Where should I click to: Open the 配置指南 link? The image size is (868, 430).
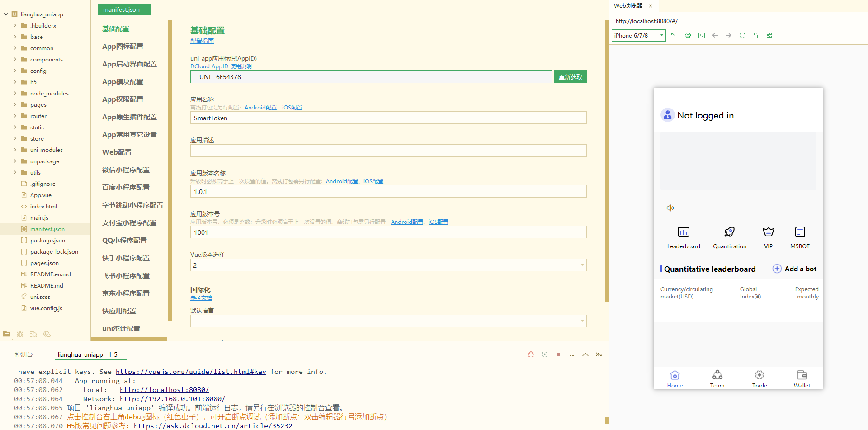pyautogui.click(x=202, y=41)
